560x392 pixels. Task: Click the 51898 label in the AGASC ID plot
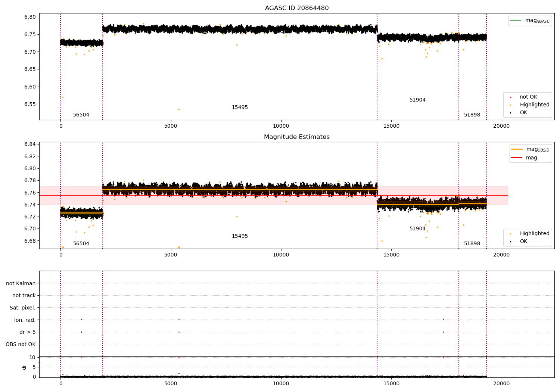(472, 115)
